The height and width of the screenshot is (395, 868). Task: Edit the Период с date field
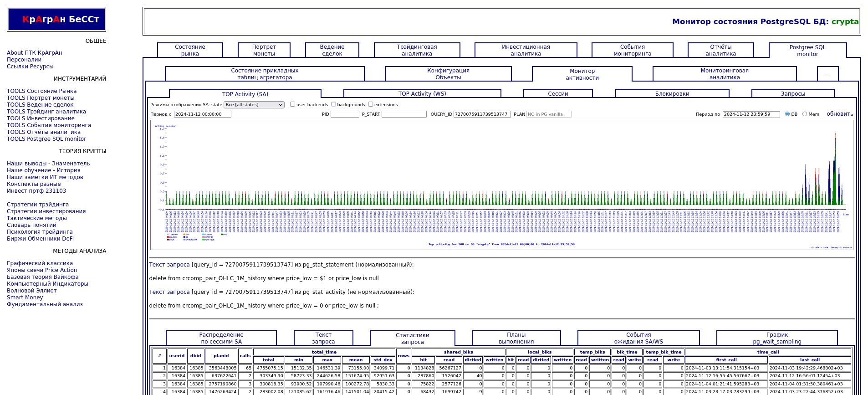click(x=202, y=114)
